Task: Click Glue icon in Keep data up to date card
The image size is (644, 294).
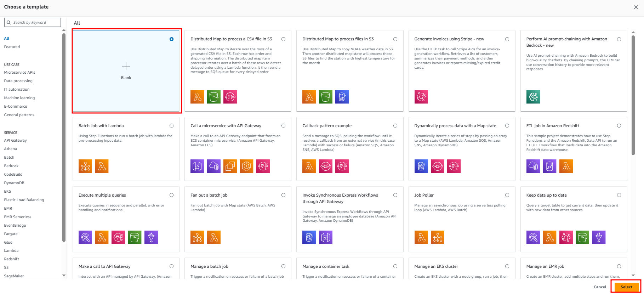Action: pos(599,237)
